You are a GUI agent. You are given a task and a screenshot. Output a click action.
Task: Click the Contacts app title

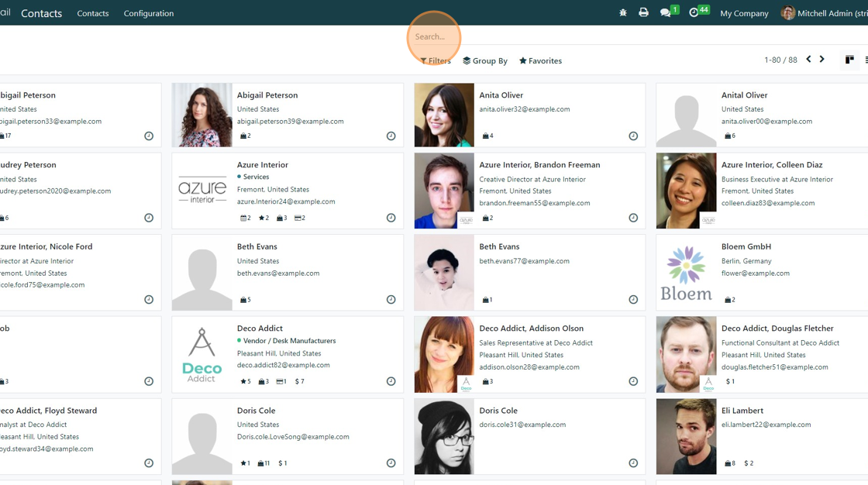(42, 13)
